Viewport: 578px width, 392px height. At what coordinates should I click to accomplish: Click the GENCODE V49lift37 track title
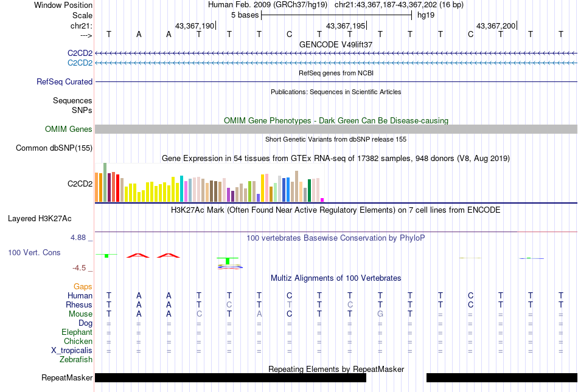(336, 44)
